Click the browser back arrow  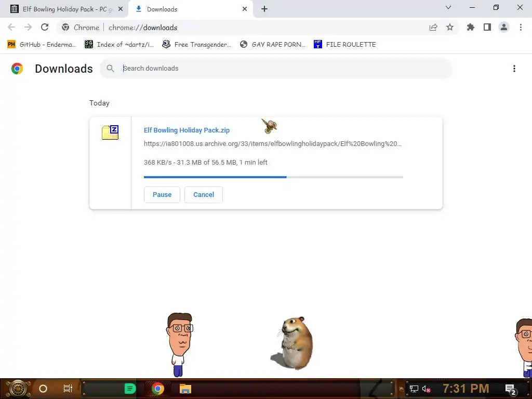click(11, 27)
